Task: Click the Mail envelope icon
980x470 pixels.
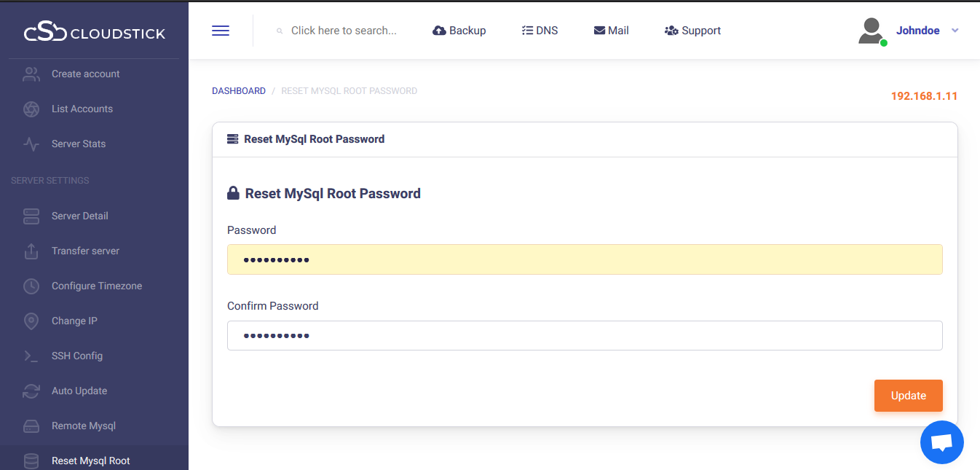Action: [600, 31]
